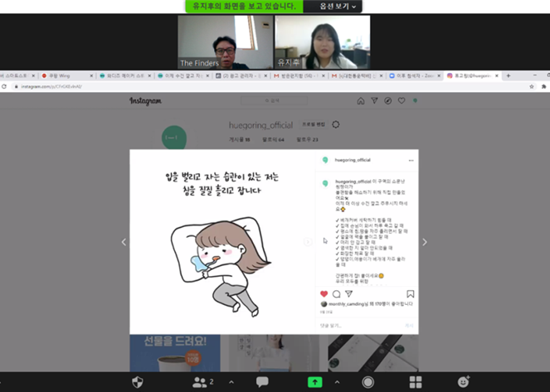Open the Zoom chat panel
Viewport: 550px width, 392px height.
point(262,382)
